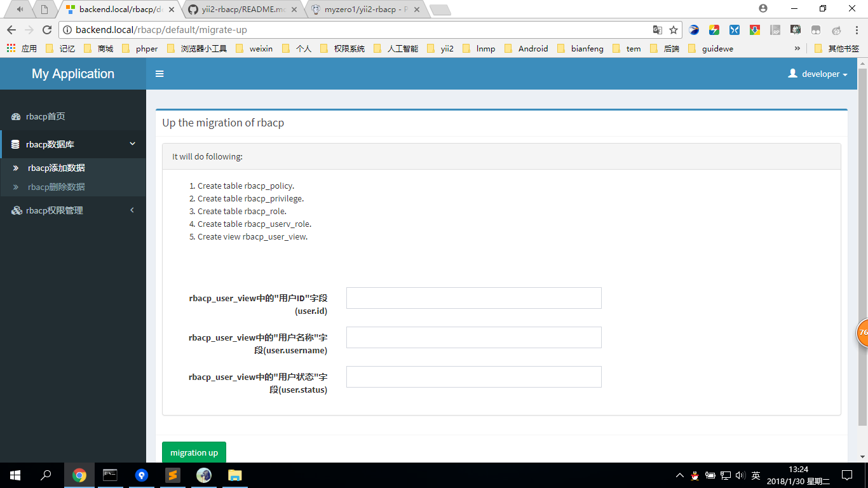Click the volume icon in system tray
The height and width of the screenshot is (488, 868).
click(x=740, y=475)
